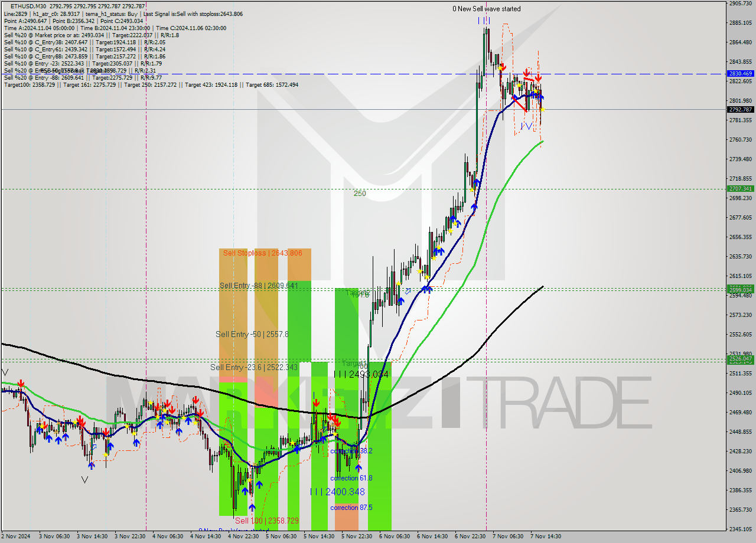Click the '6 Nov 06:30' time label
The image size is (756, 543).
click(x=395, y=537)
